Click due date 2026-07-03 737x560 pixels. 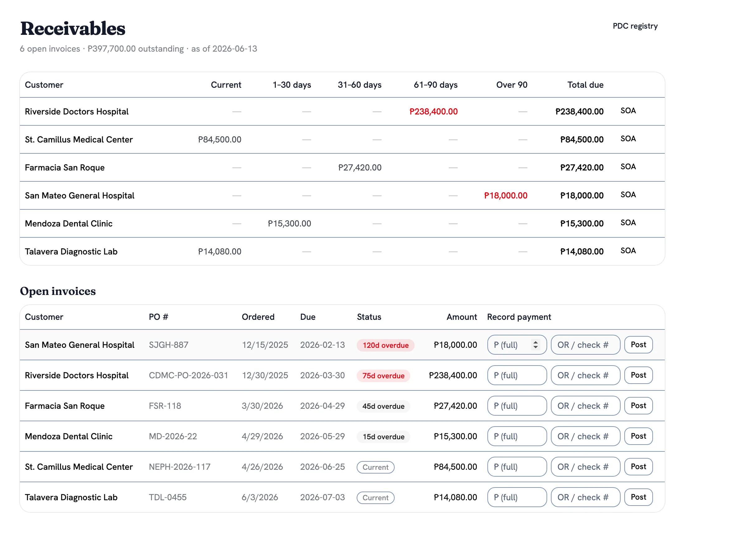click(322, 497)
